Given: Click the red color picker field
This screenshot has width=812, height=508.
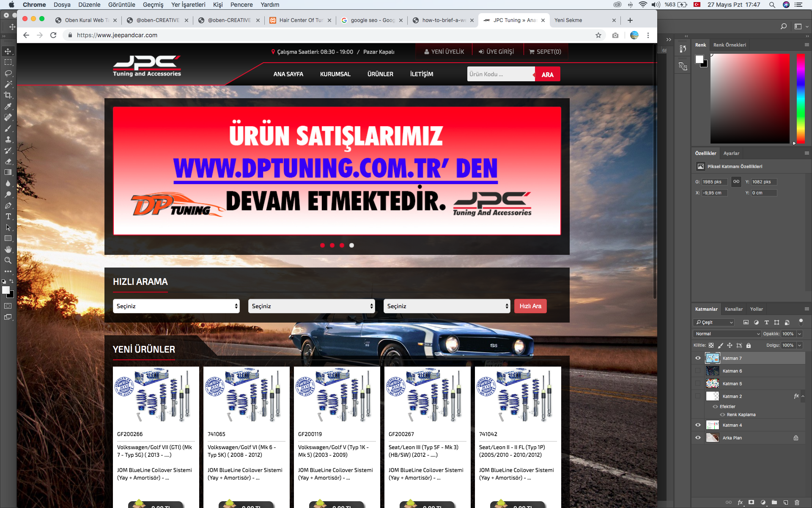Looking at the screenshot, I should pos(750,99).
